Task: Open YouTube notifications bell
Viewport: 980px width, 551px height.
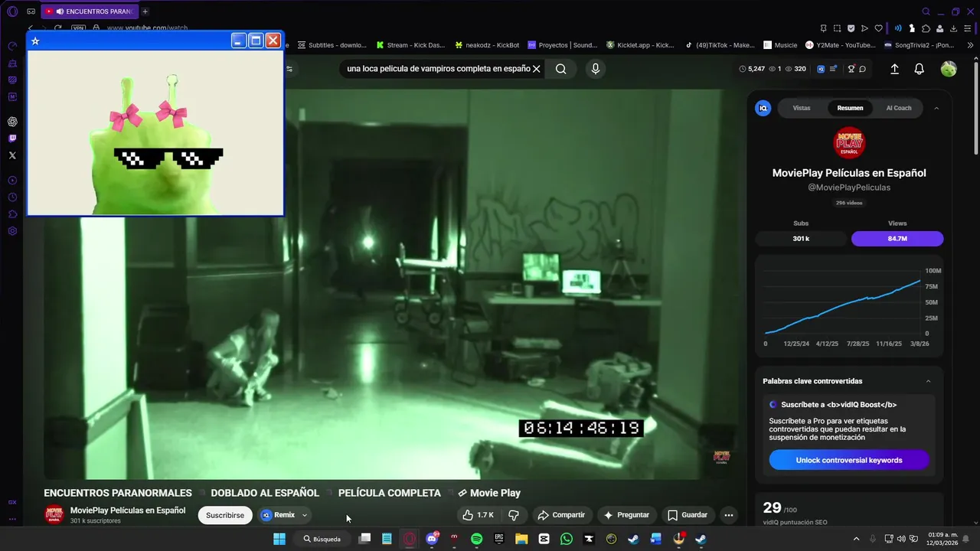Action: (920, 69)
